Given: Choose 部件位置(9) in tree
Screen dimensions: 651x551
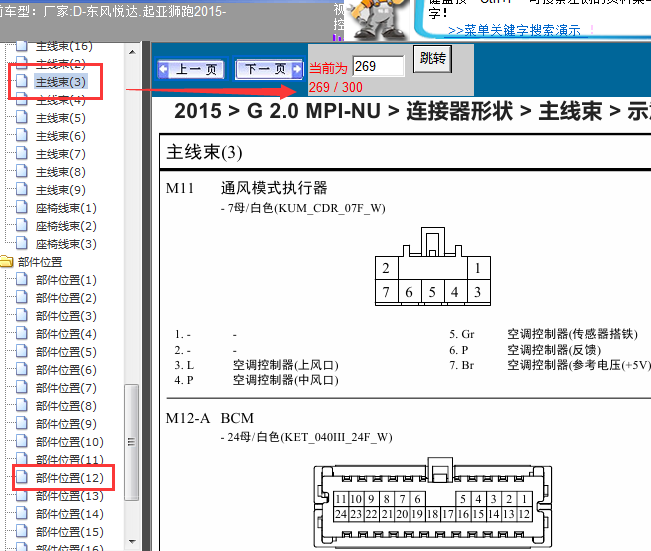Looking at the screenshot, I should tap(66, 424).
